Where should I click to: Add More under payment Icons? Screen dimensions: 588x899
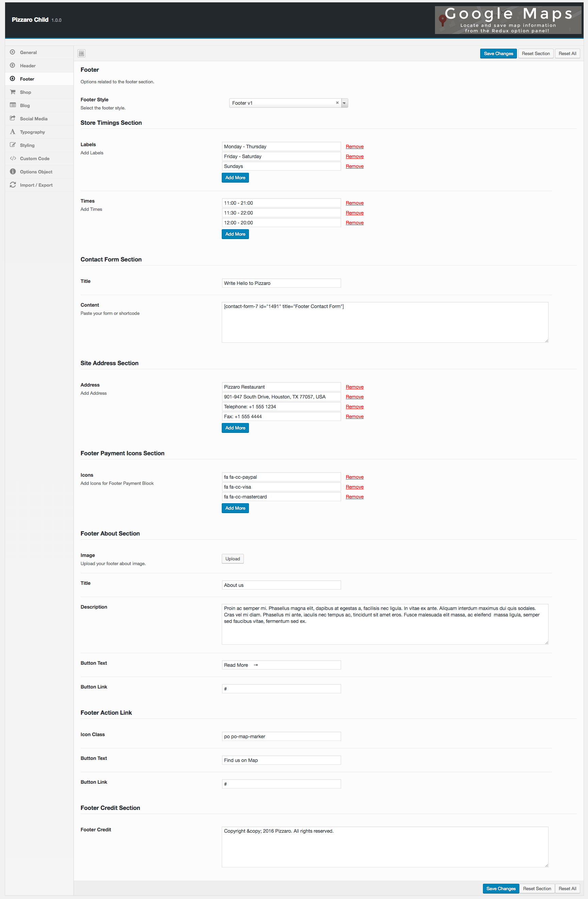(235, 508)
